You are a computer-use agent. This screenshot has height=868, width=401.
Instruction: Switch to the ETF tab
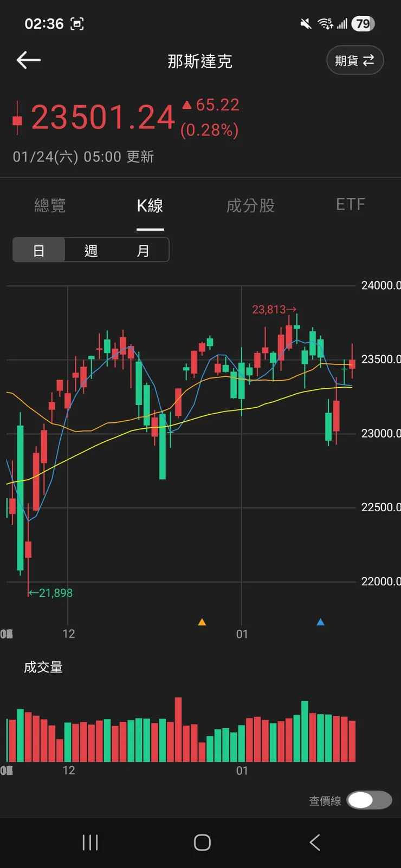[x=351, y=205]
